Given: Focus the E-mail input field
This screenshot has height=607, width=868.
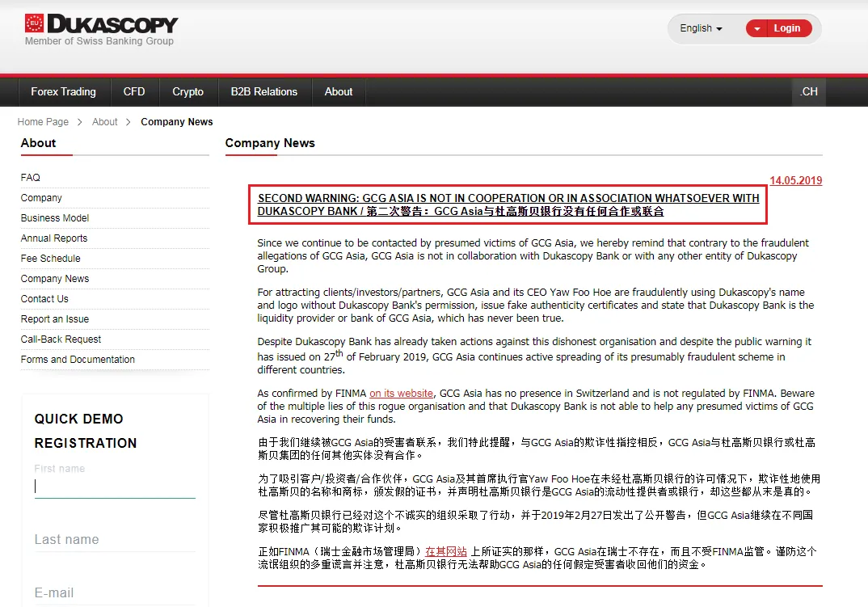Looking at the screenshot, I should pos(115,592).
